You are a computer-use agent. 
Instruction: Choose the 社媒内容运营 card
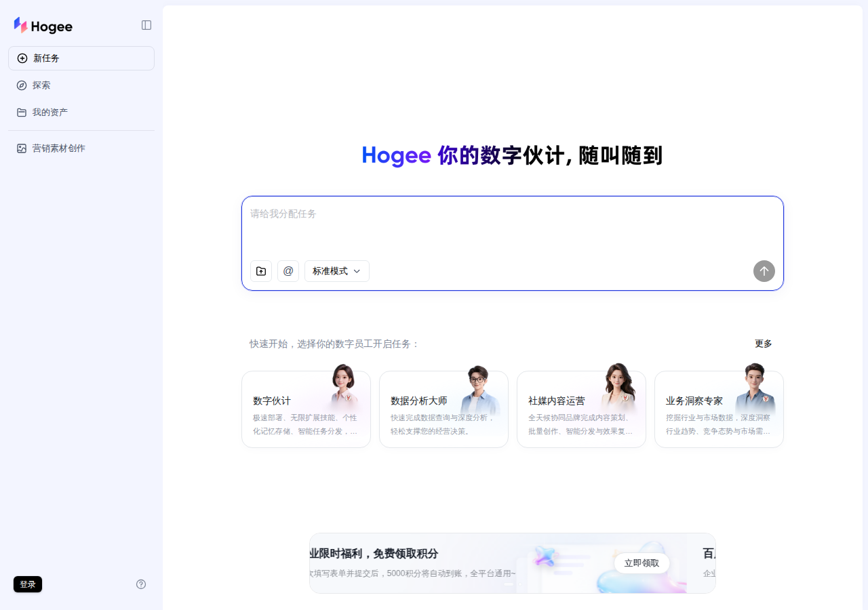pyautogui.click(x=581, y=409)
